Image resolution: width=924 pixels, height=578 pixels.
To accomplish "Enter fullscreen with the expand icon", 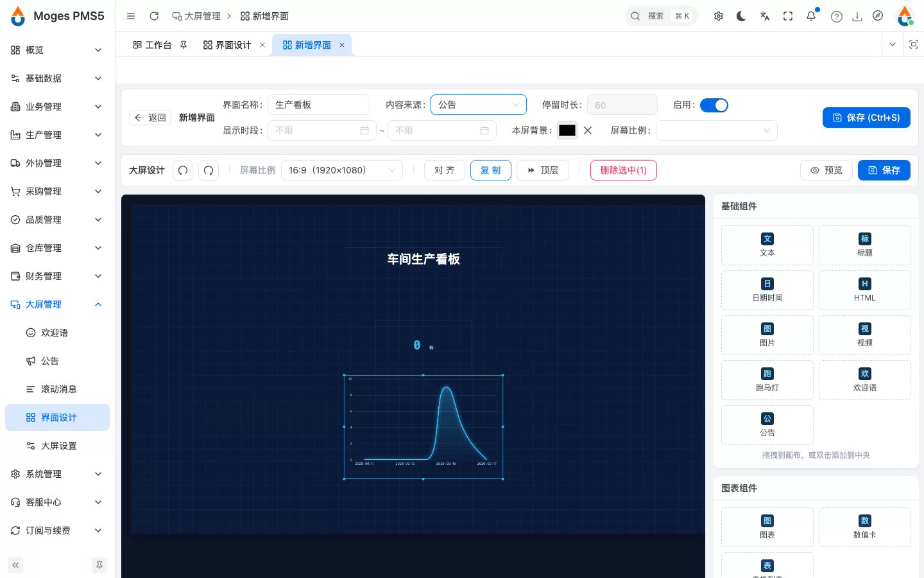I will click(x=788, y=16).
